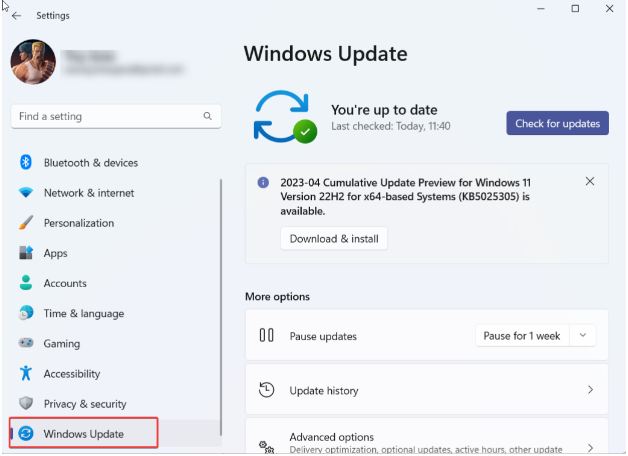
Task: Click the Update history clock icon
Action: click(x=266, y=390)
